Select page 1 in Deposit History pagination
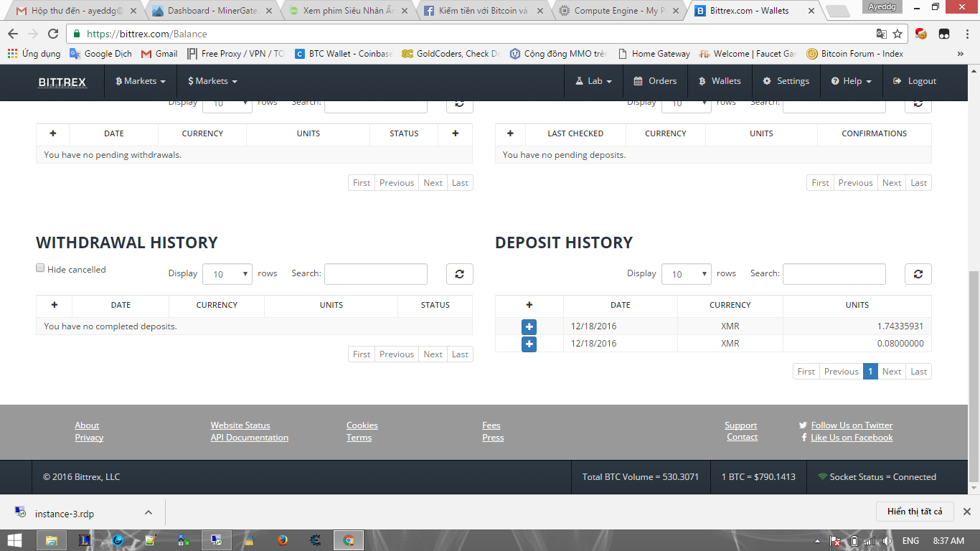 tap(870, 372)
